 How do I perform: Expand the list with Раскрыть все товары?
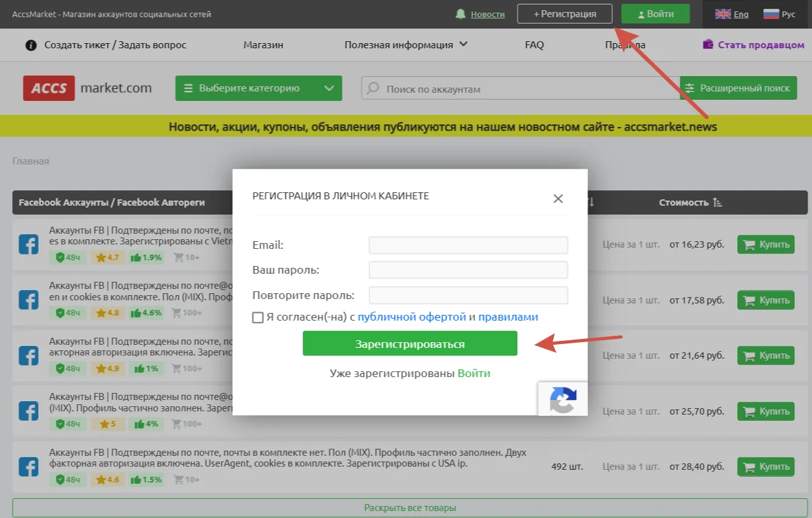410,508
